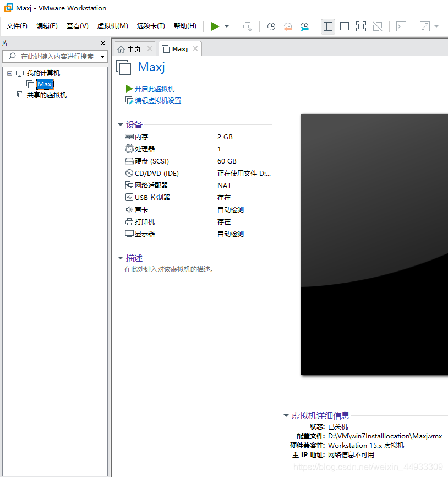The height and width of the screenshot is (477, 448).
Task: Click the Unity mode toolbar icon
Action: pos(378,26)
